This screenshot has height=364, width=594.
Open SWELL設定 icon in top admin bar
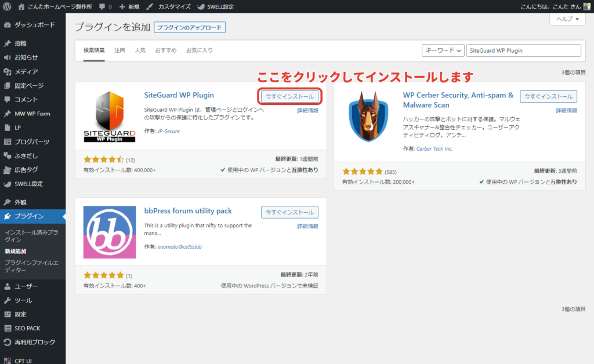[x=201, y=7]
